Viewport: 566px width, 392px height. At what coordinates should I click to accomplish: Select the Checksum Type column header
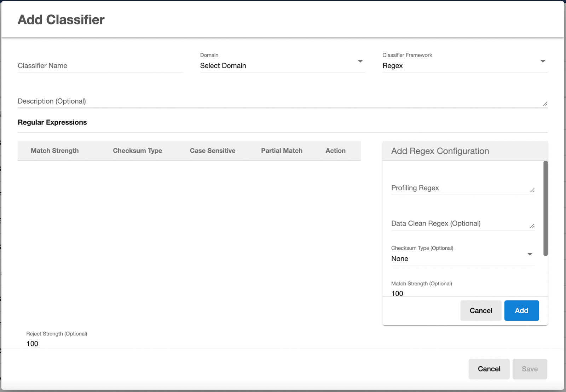coord(137,151)
